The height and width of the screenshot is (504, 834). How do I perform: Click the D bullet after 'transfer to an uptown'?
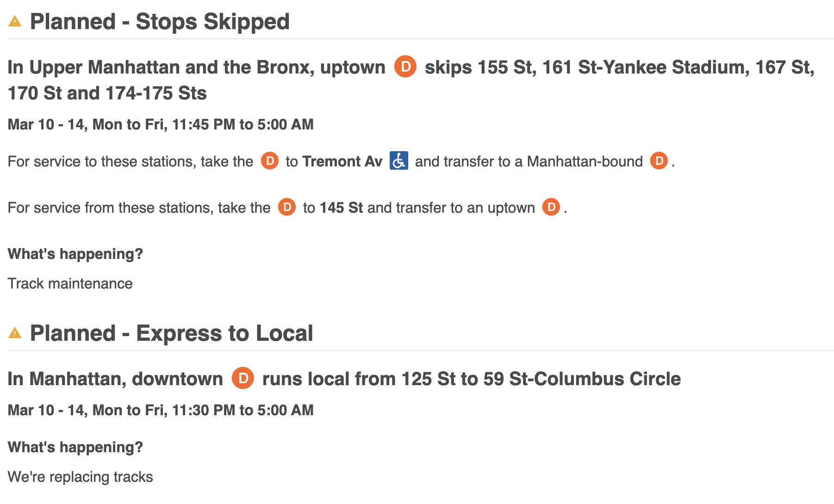click(551, 207)
